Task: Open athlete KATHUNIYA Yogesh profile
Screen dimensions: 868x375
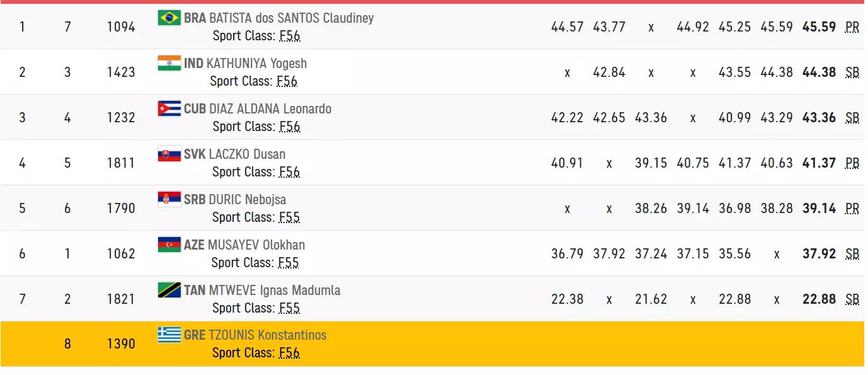Action: tap(256, 64)
